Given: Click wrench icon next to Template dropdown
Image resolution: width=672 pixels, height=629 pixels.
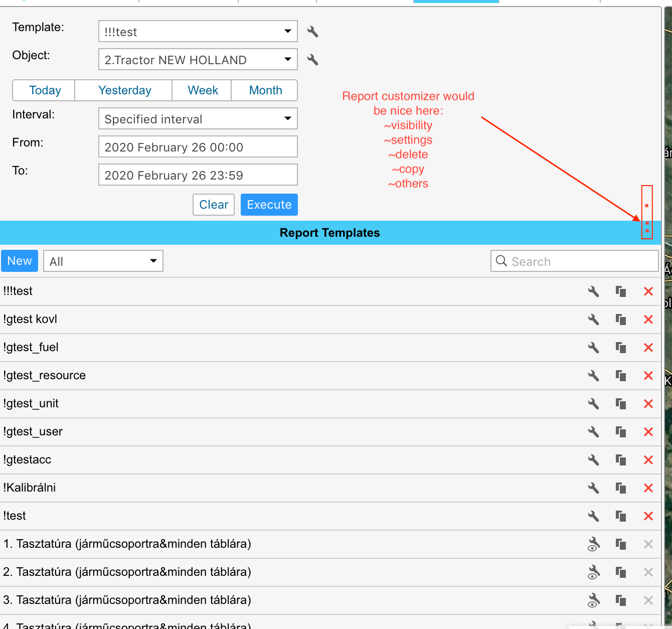Looking at the screenshot, I should 312,32.
